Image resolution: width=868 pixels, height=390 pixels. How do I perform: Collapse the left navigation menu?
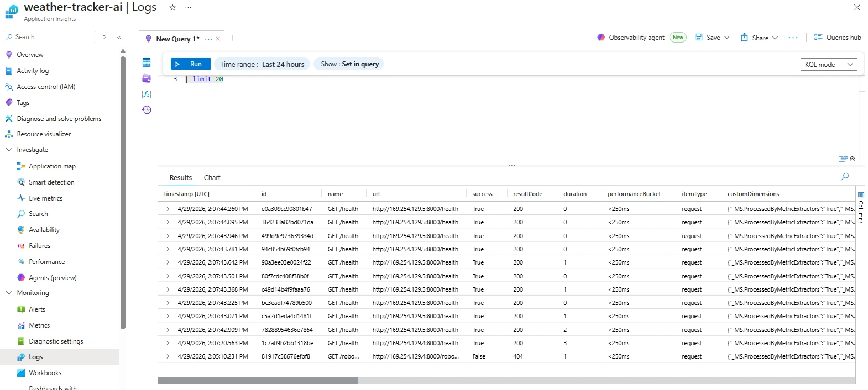[119, 37]
